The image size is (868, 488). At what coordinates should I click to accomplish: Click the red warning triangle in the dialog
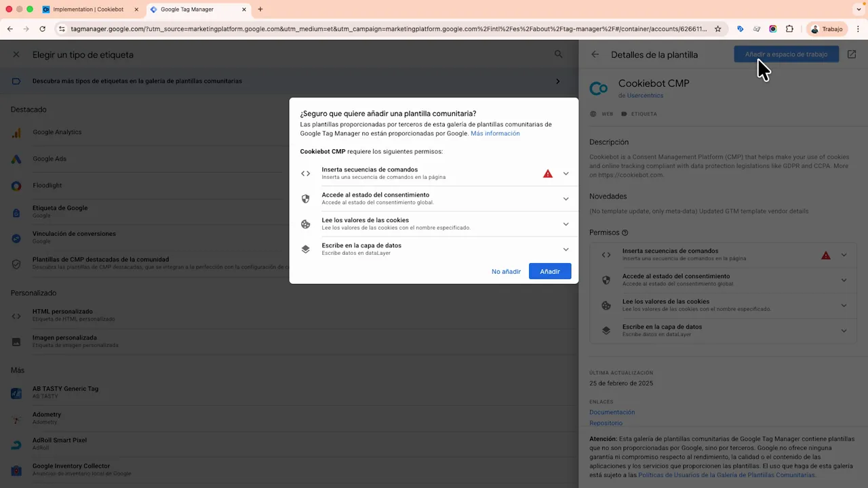point(548,174)
